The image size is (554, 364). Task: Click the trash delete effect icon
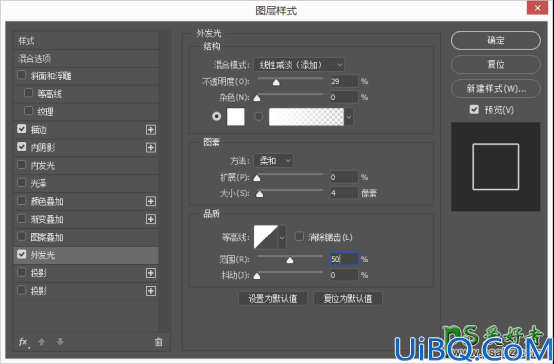[159, 342]
